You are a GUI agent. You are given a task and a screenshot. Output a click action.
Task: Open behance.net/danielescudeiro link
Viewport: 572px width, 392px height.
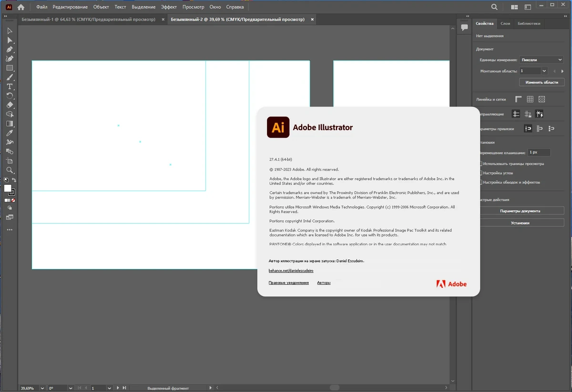pyautogui.click(x=291, y=271)
